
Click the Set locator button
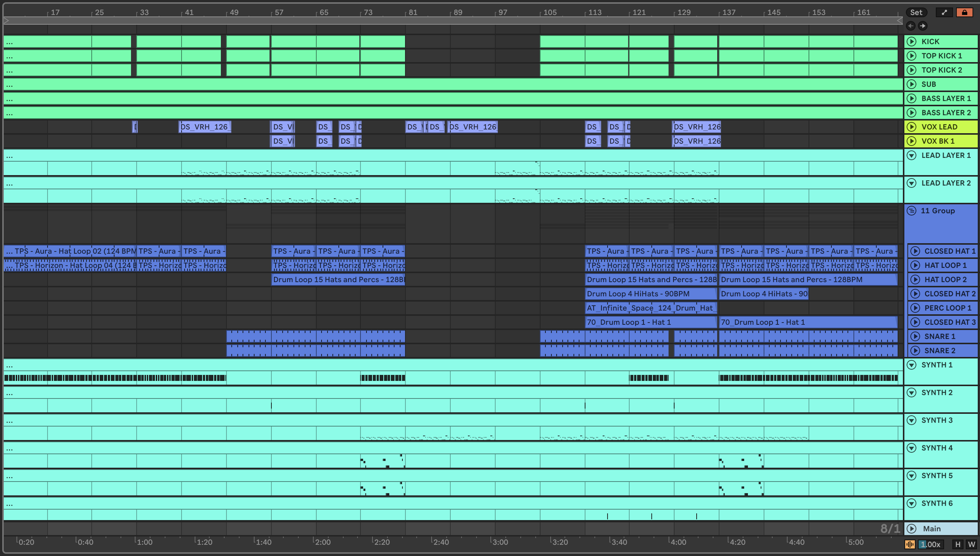tap(916, 12)
